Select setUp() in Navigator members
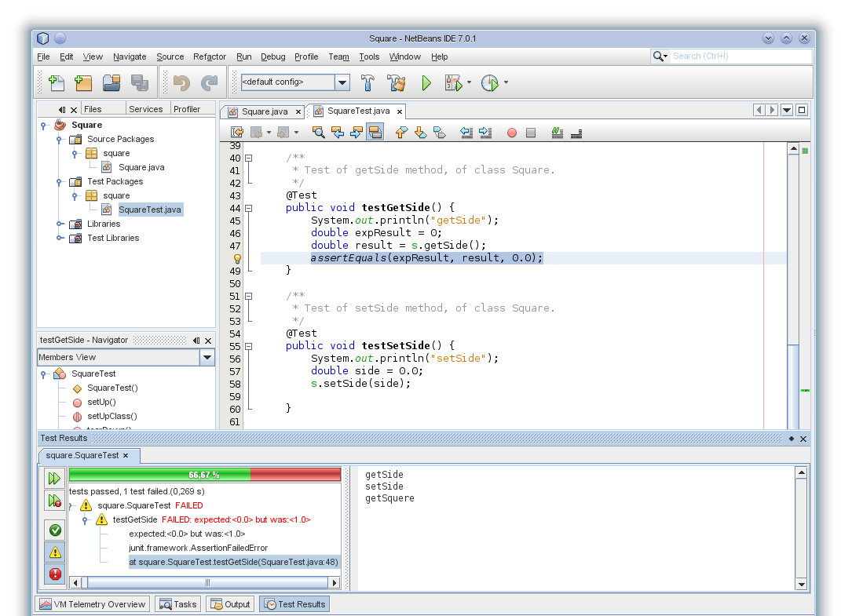Image resolution: width=841 pixels, height=616 pixels. point(101,402)
